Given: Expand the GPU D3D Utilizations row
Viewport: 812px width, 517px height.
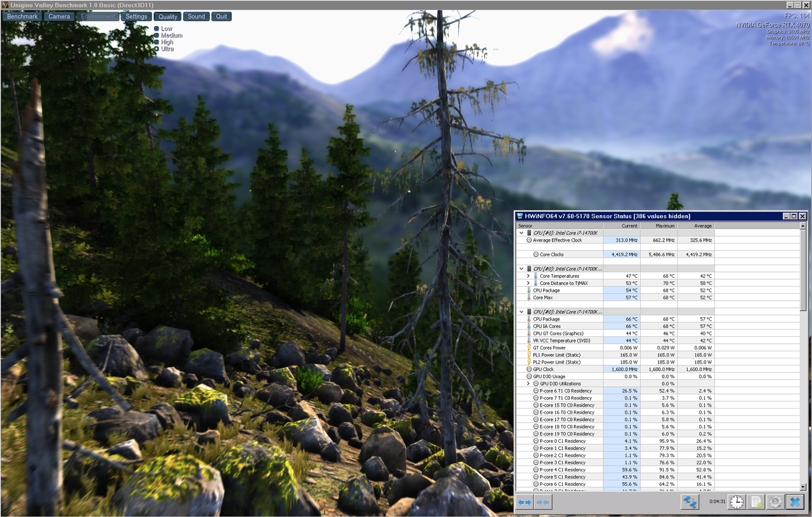Looking at the screenshot, I should pos(528,384).
